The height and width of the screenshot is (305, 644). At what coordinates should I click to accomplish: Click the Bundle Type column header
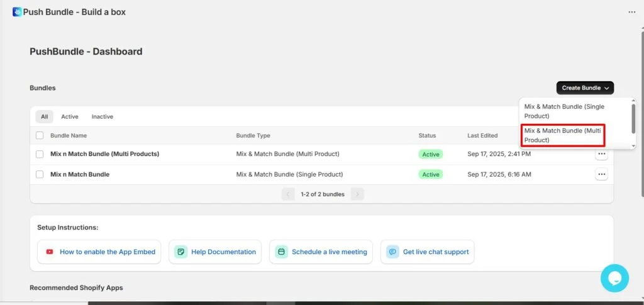pos(253,135)
